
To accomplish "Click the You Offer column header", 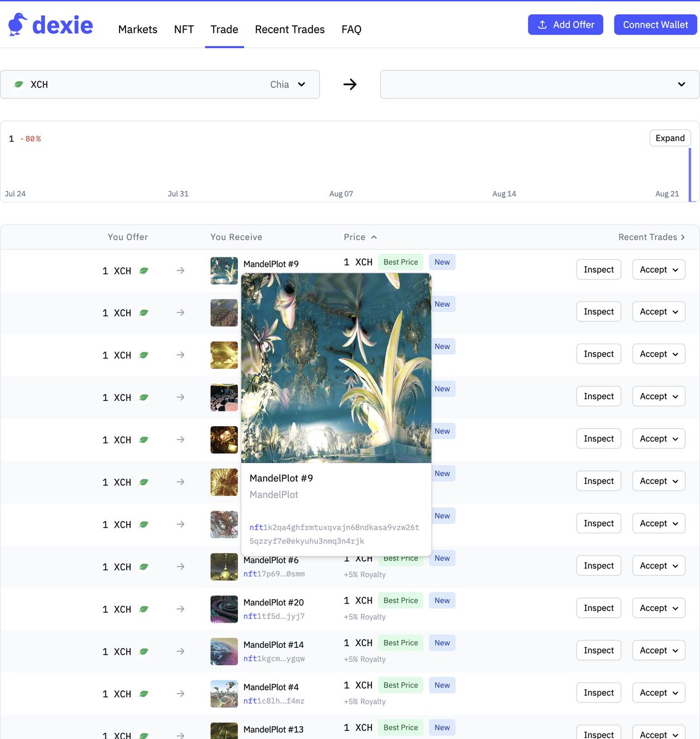I will tap(128, 237).
